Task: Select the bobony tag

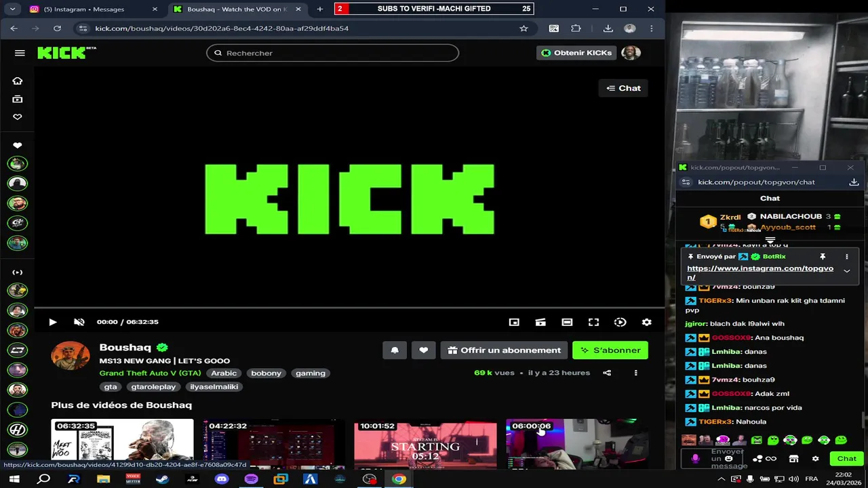Action: tap(266, 373)
